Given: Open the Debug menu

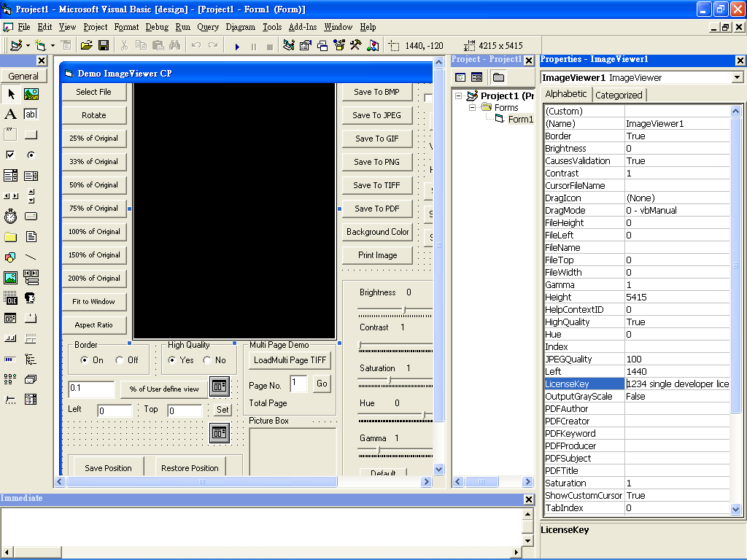Looking at the screenshot, I should [156, 27].
